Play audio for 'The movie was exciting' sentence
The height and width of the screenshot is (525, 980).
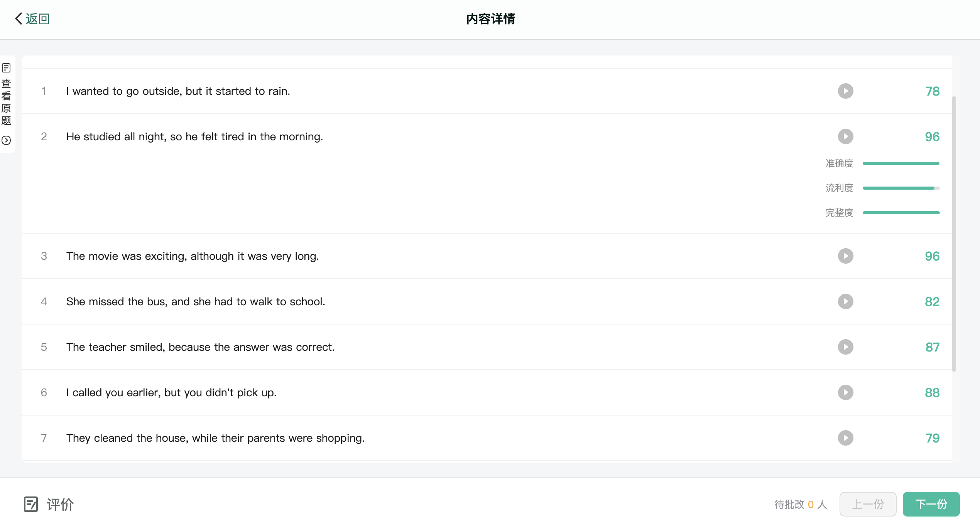pyautogui.click(x=845, y=256)
